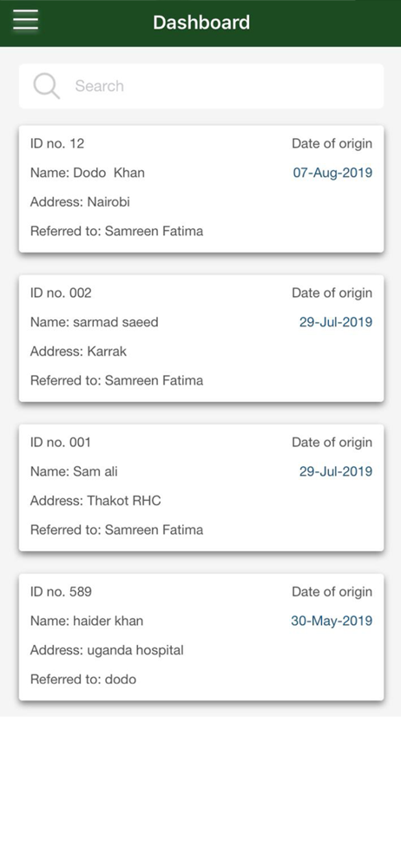Click the 07-Aug-2019 origin date
Image resolution: width=401 pixels, height=868 pixels.
[x=332, y=173]
